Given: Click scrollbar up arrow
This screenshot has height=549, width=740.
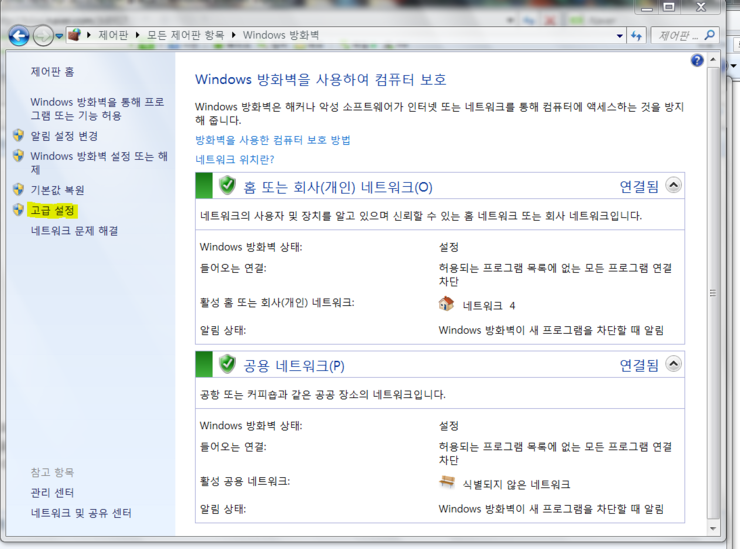Looking at the screenshot, I should tap(713, 59).
